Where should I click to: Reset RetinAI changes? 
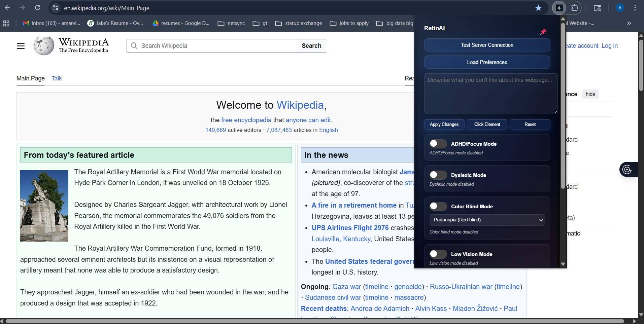tap(530, 124)
